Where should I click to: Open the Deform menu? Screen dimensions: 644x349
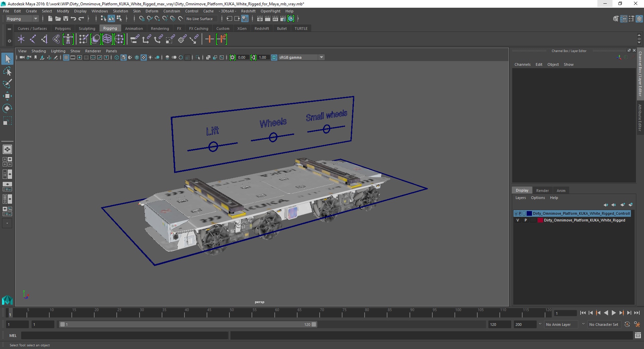click(x=152, y=11)
